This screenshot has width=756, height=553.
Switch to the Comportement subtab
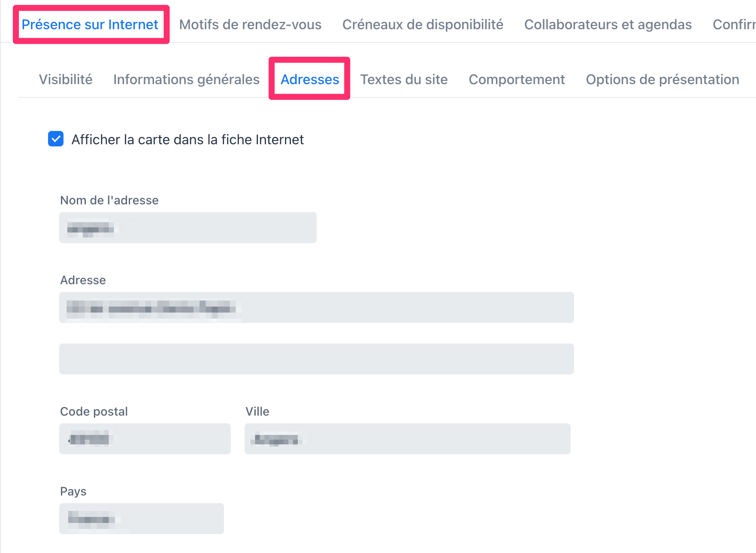[x=517, y=79]
